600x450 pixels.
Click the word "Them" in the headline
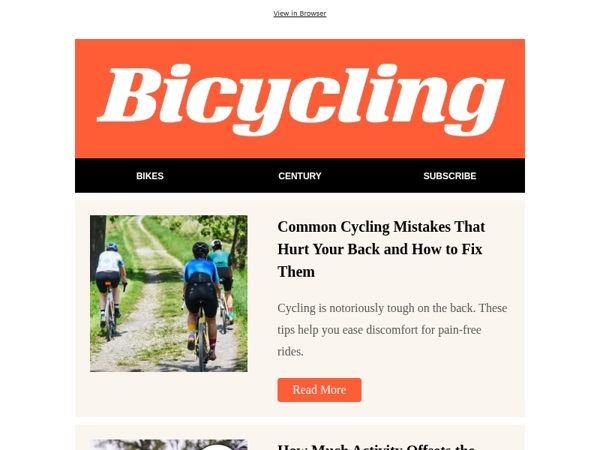tap(296, 271)
